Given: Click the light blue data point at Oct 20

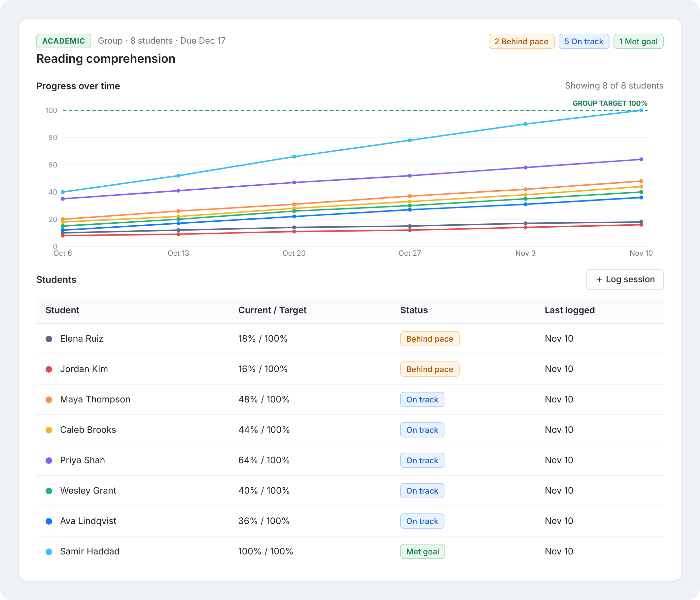Looking at the screenshot, I should pyautogui.click(x=294, y=157).
